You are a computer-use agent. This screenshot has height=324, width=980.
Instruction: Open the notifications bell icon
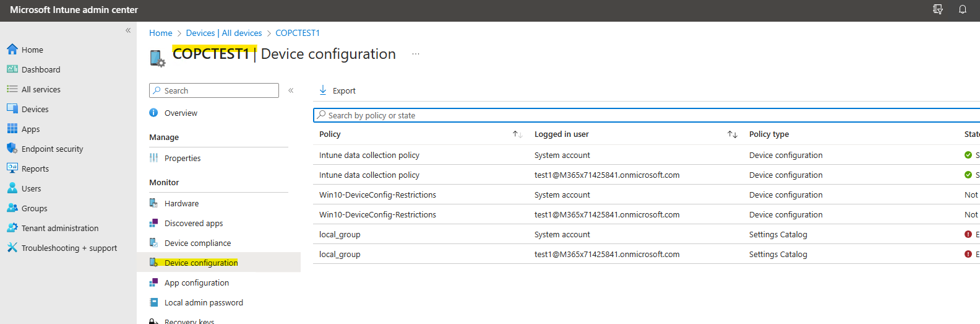[963, 9]
